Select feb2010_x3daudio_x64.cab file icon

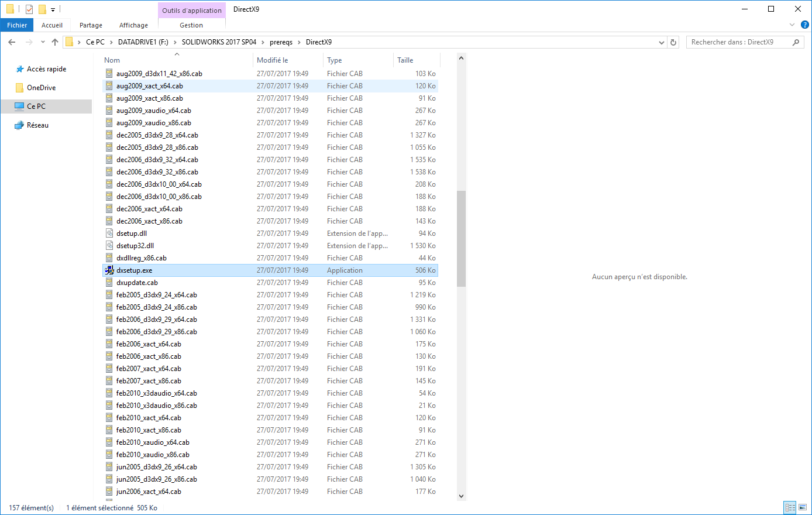pos(109,393)
